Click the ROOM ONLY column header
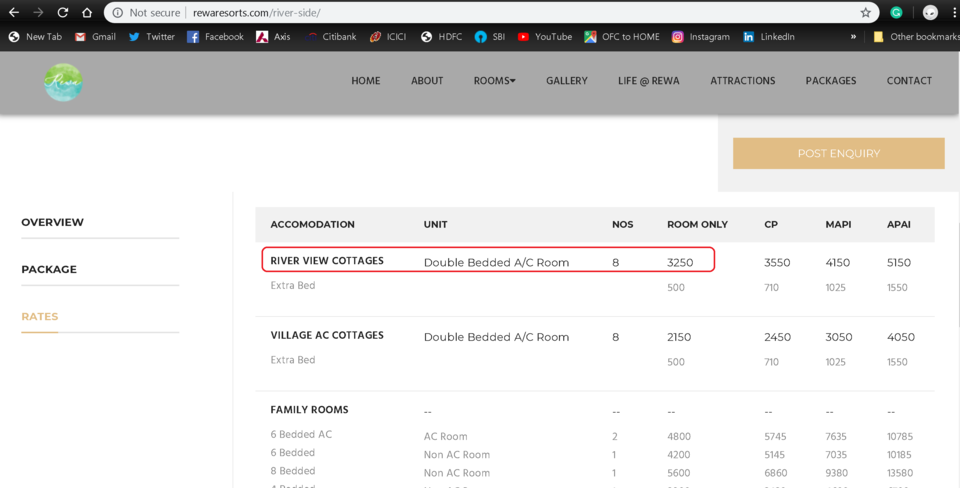This screenshot has height=488, width=960. click(x=697, y=225)
